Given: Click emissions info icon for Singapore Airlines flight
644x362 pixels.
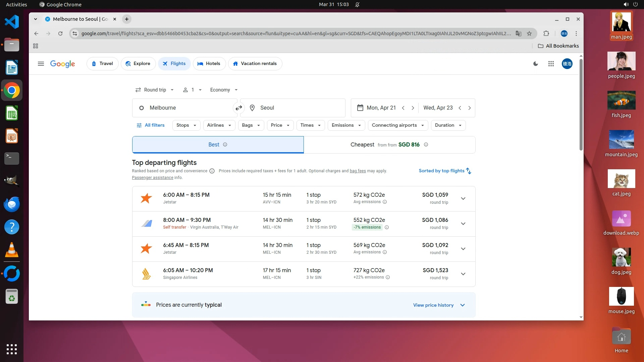Looking at the screenshot, I should pos(388,277).
